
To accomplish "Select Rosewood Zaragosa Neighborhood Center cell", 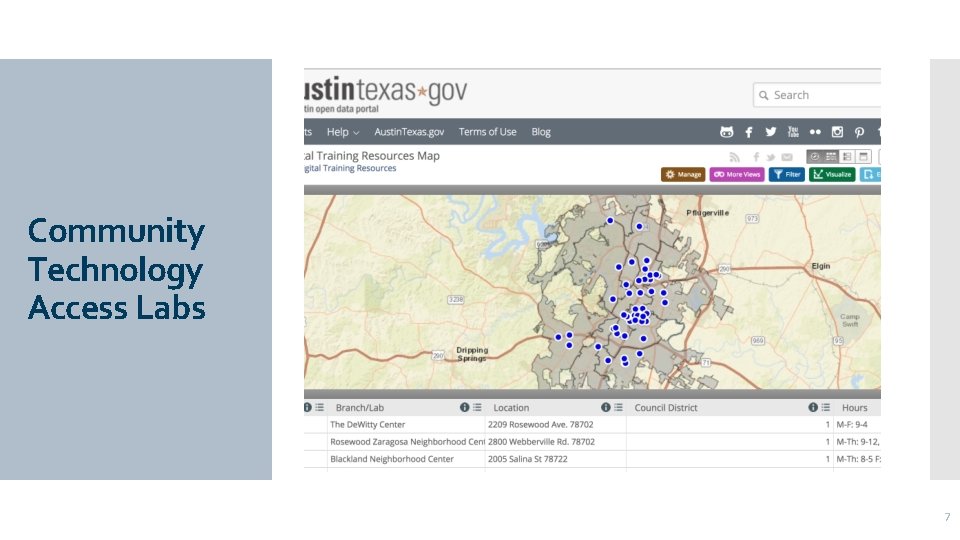I will tap(406, 441).
